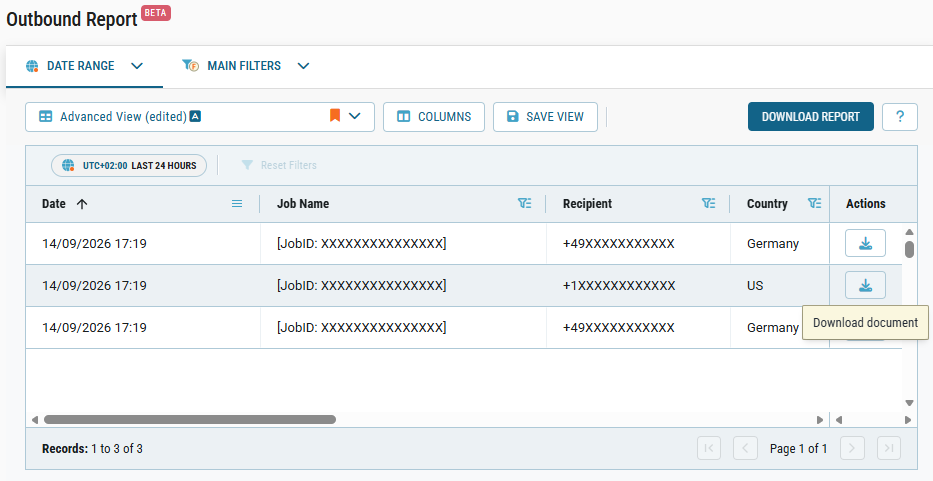Go to the previous page
The image size is (933, 481).
point(745,448)
